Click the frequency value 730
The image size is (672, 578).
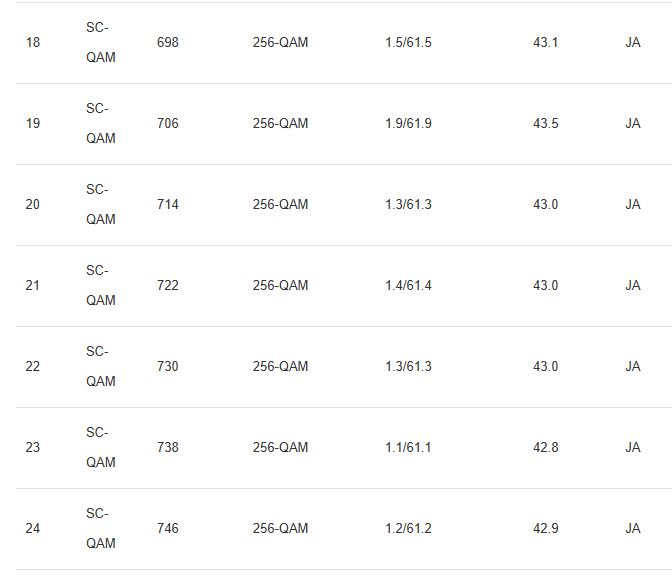coord(168,367)
